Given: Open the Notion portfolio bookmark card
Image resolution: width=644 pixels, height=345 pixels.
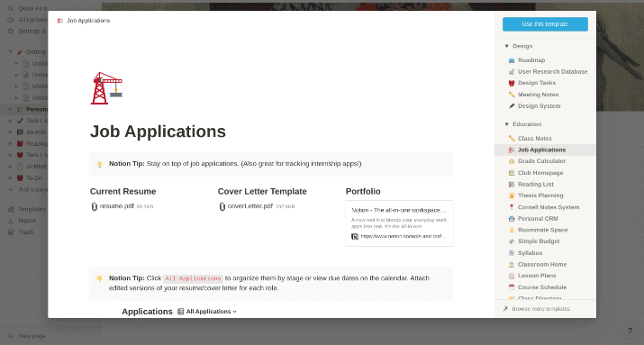Looking at the screenshot, I should point(399,223).
